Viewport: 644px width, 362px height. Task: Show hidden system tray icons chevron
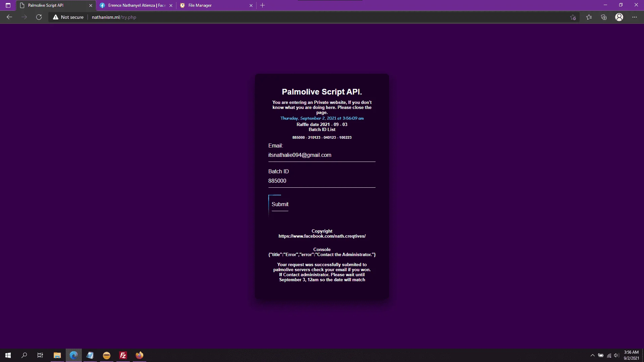[593, 355]
